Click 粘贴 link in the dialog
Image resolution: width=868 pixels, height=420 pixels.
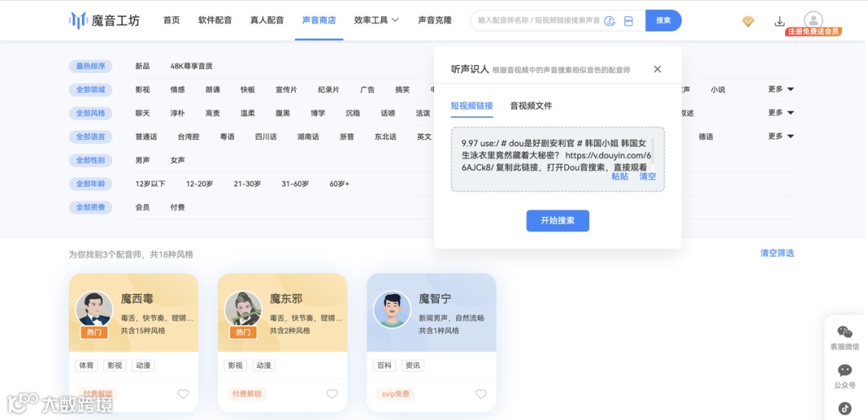(x=620, y=177)
